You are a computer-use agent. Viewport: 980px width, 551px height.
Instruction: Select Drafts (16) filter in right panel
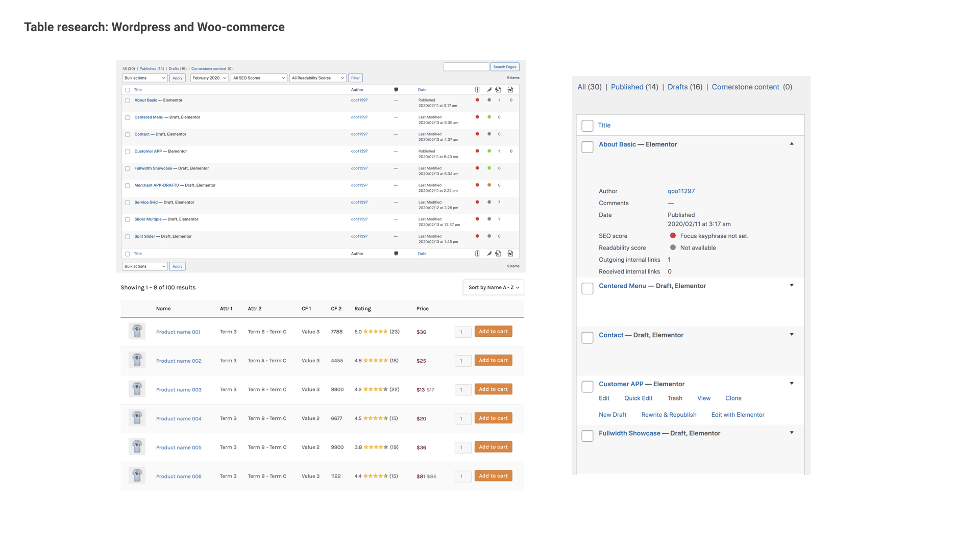[x=685, y=87]
